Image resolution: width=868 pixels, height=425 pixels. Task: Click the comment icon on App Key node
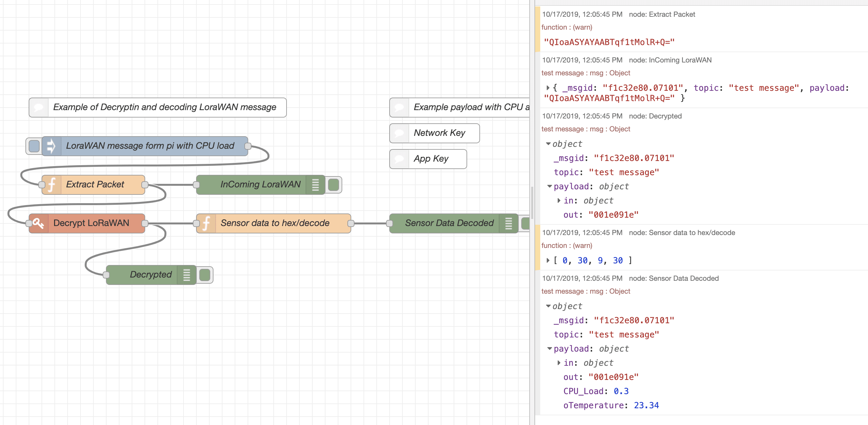click(x=399, y=159)
